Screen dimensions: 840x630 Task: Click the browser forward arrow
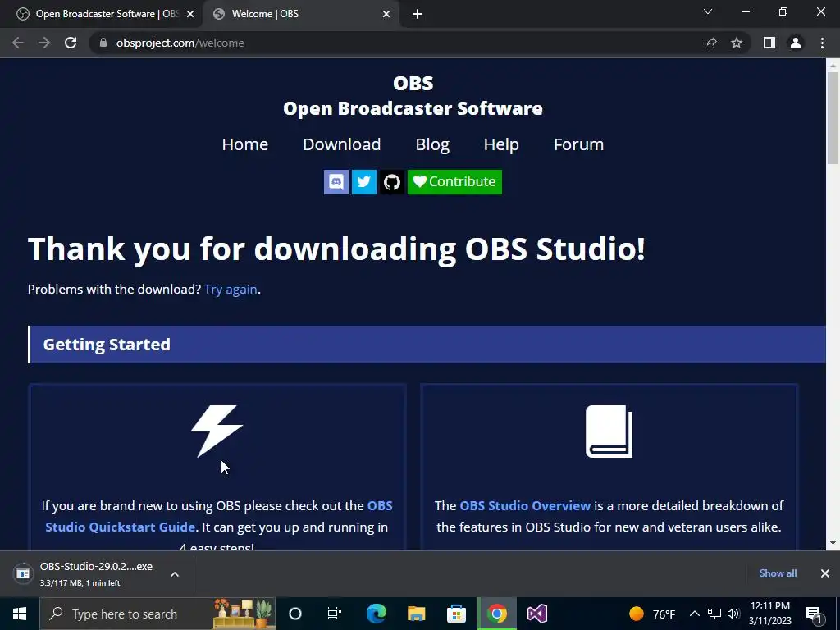(44, 43)
